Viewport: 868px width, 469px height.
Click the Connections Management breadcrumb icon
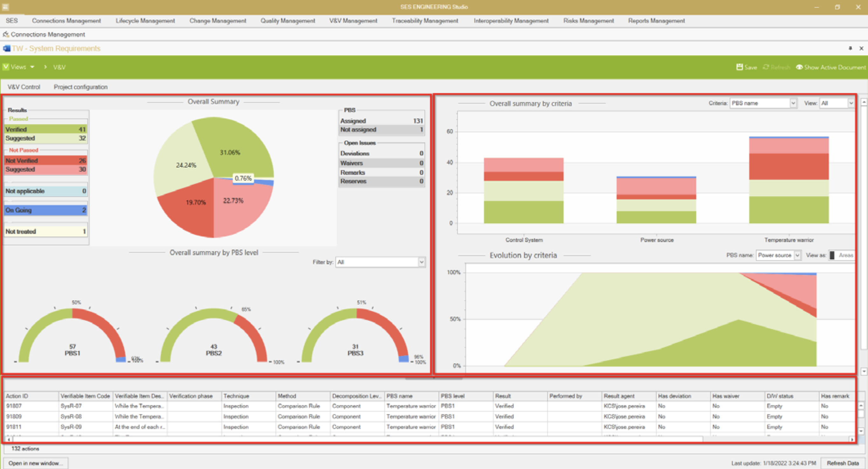pyautogui.click(x=5, y=34)
